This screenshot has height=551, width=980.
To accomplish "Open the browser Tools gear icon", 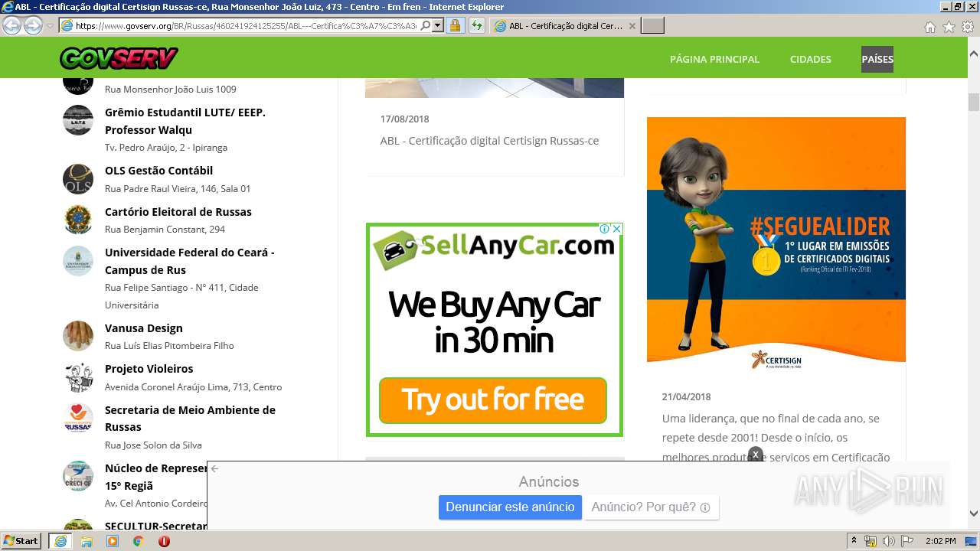I will (x=968, y=27).
